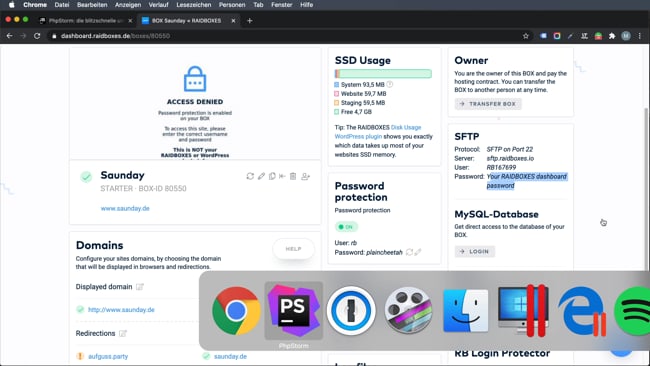Select Spotify in the app switcher
The image size is (650, 366).
coord(633,311)
